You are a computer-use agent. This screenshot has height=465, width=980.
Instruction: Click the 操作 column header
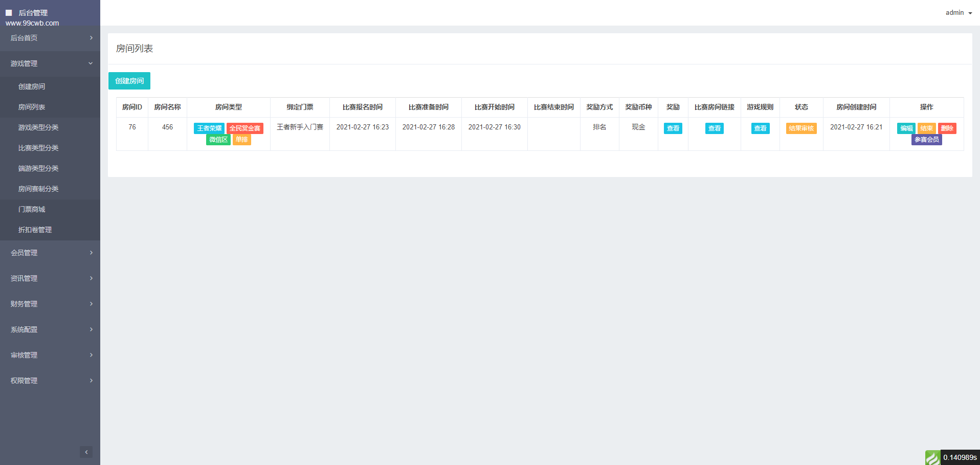point(927,107)
